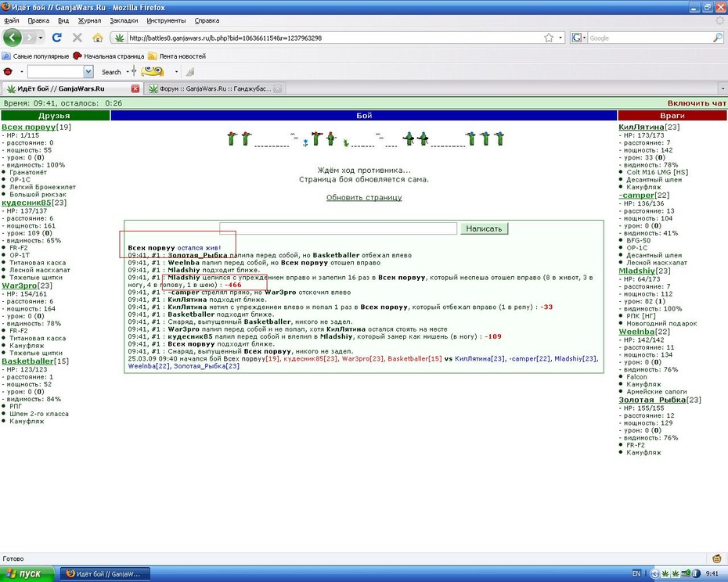The image size is (728, 582).
Task: Expand hidden tray icons with round arrow
Action: tap(654, 573)
